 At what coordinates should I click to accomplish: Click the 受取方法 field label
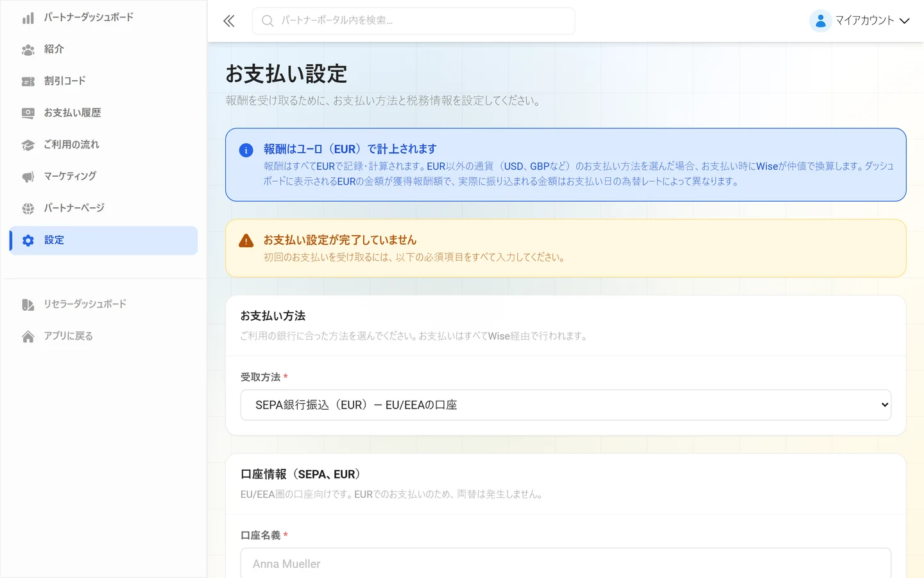[x=261, y=377]
